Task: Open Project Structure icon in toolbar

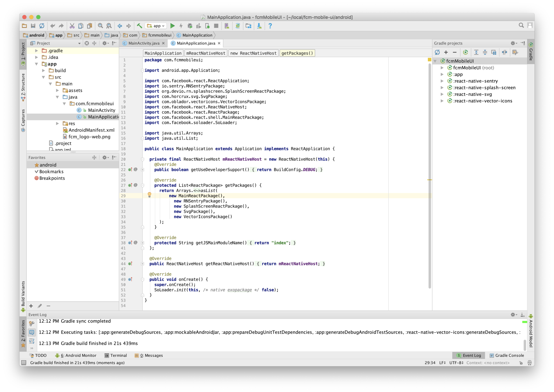Action: [x=248, y=26]
